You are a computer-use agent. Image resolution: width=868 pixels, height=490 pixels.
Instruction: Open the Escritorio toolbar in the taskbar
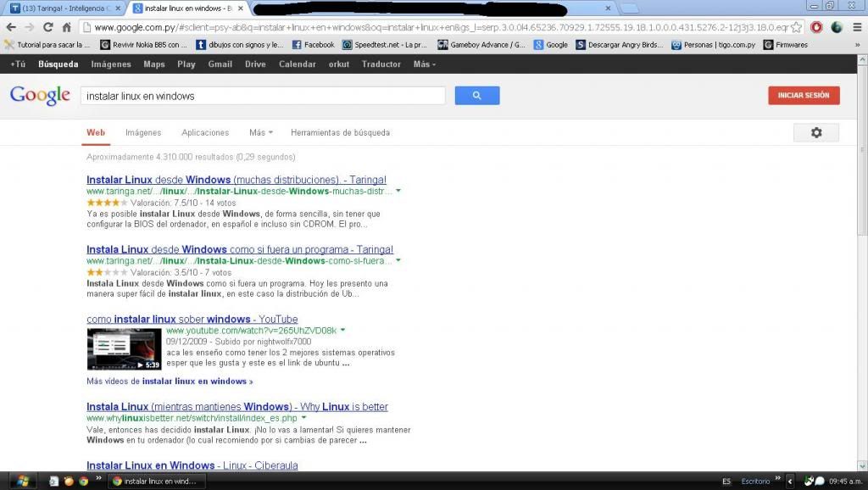tap(755, 482)
